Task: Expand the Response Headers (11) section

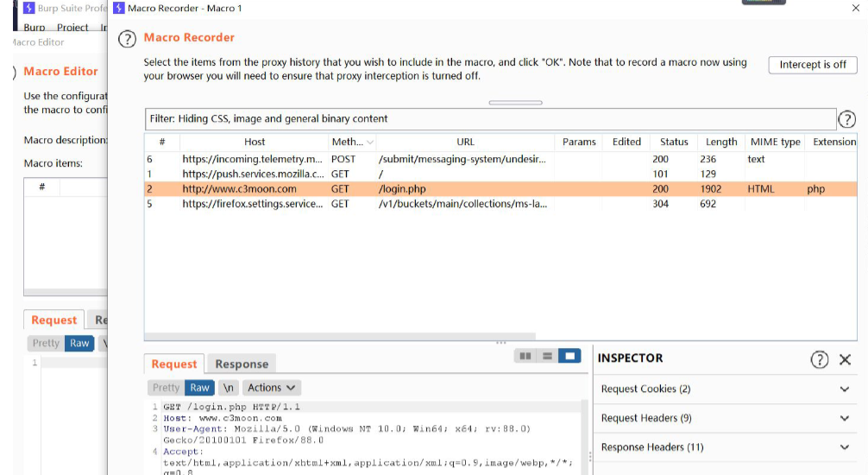Action: point(723,447)
